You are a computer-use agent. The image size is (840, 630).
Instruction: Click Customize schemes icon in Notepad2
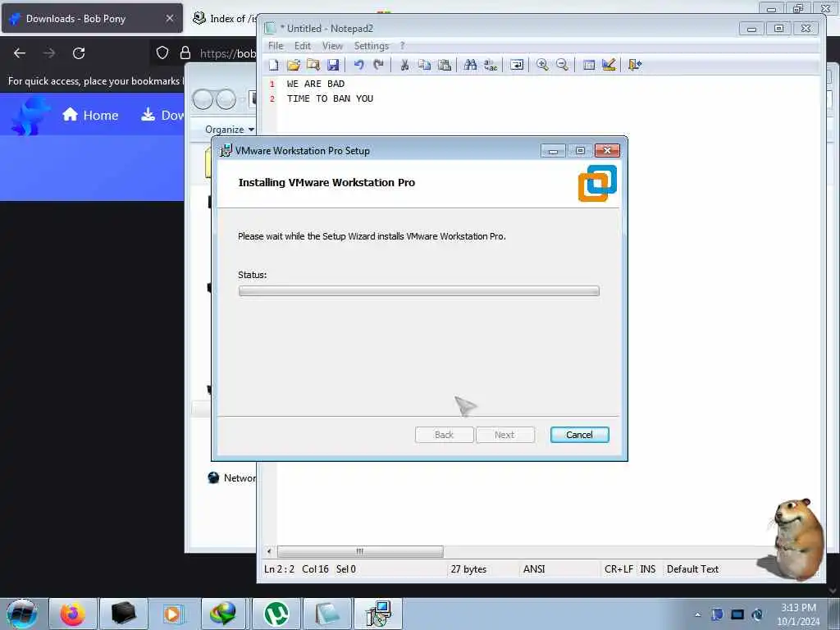(609, 65)
